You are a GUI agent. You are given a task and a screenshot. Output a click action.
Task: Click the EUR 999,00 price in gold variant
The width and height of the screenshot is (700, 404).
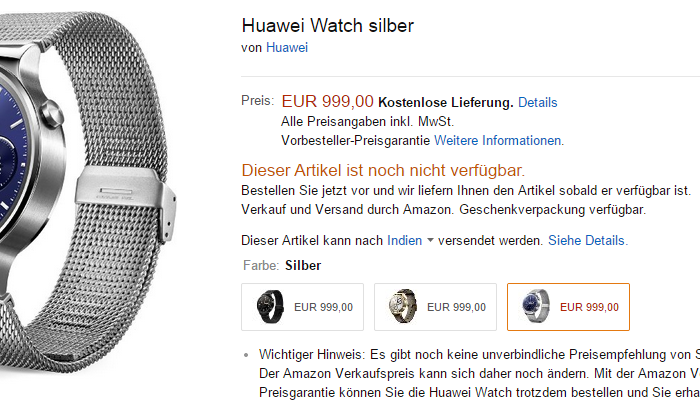pos(456,307)
